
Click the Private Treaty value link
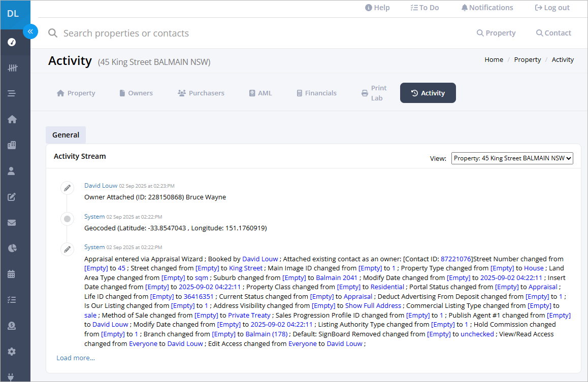pyautogui.click(x=249, y=316)
